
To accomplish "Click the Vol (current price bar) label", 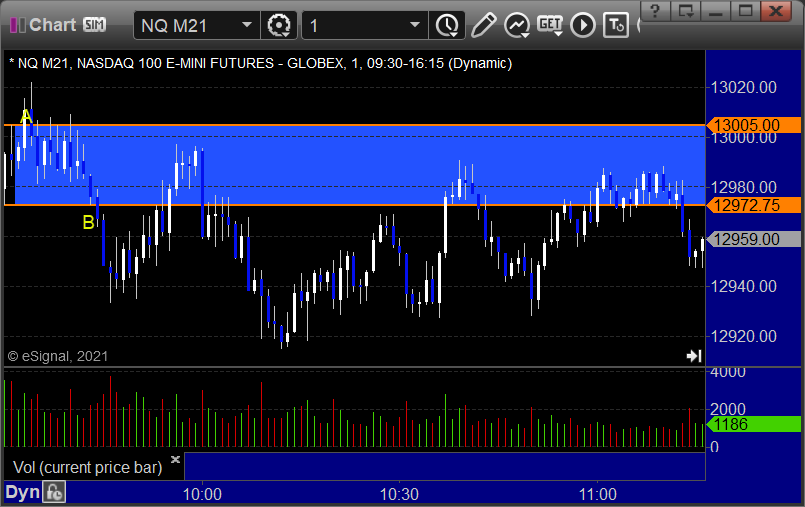I will [88, 467].
